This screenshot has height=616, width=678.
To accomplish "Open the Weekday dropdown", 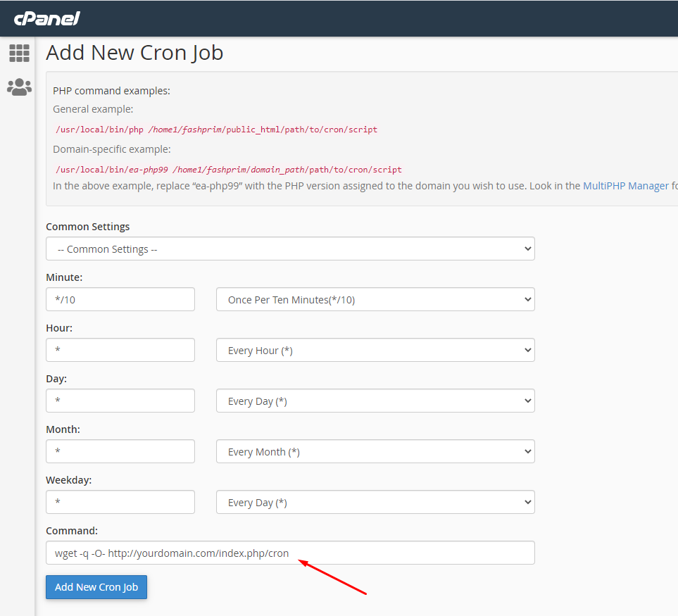I will [375, 502].
